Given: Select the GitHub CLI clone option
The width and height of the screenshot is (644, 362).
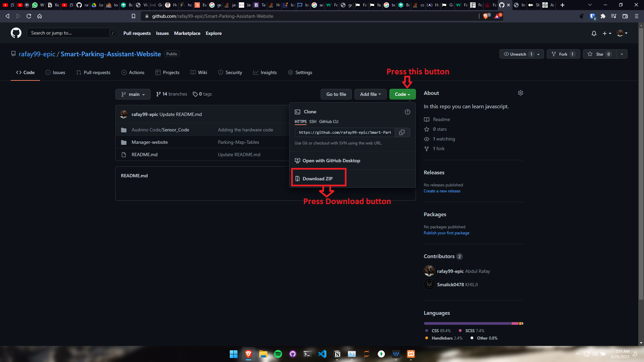Looking at the screenshot, I should tap(329, 122).
